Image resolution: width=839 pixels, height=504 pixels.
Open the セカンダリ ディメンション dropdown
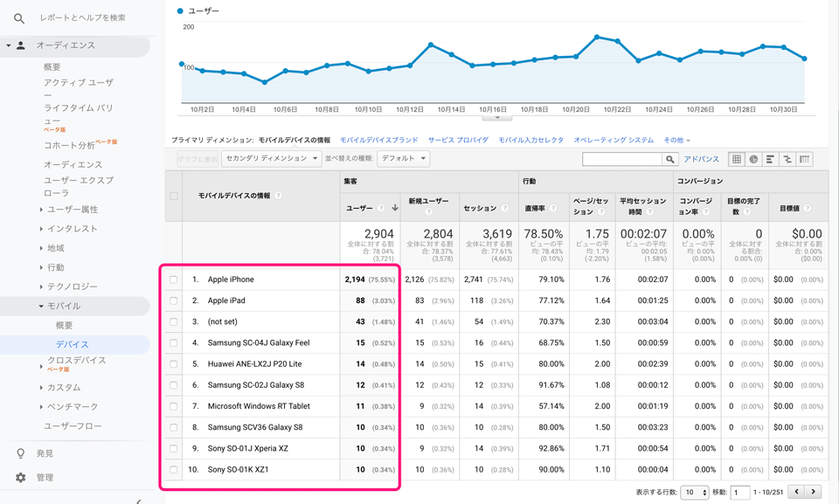click(x=271, y=158)
